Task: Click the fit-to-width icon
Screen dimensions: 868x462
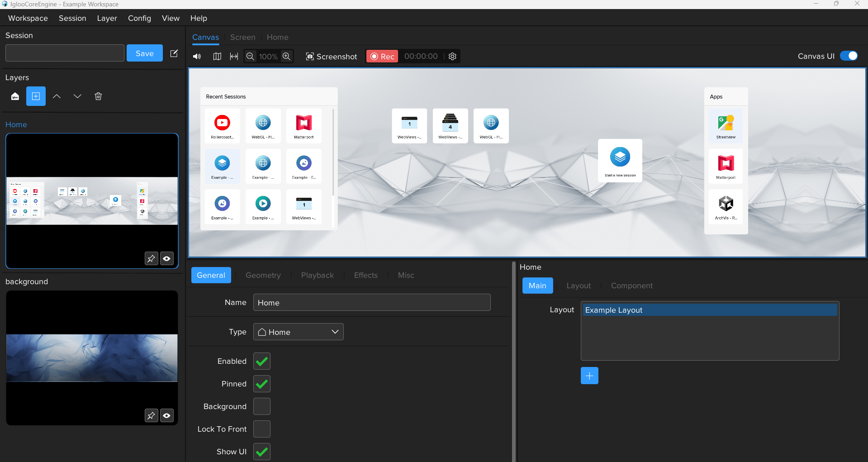Action: click(x=234, y=56)
